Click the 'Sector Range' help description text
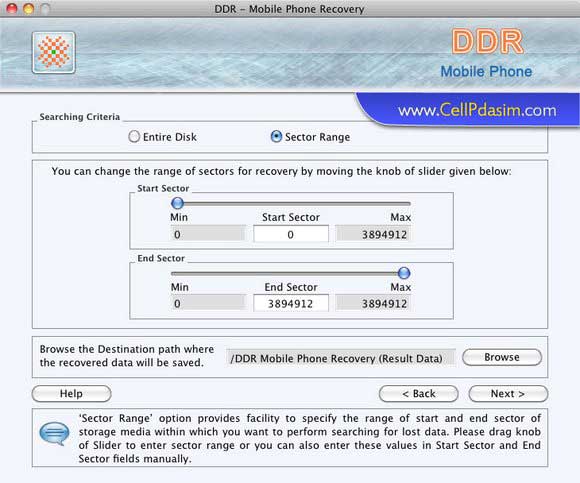This screenshot has height=483, width=580. (x=310, y=438)
